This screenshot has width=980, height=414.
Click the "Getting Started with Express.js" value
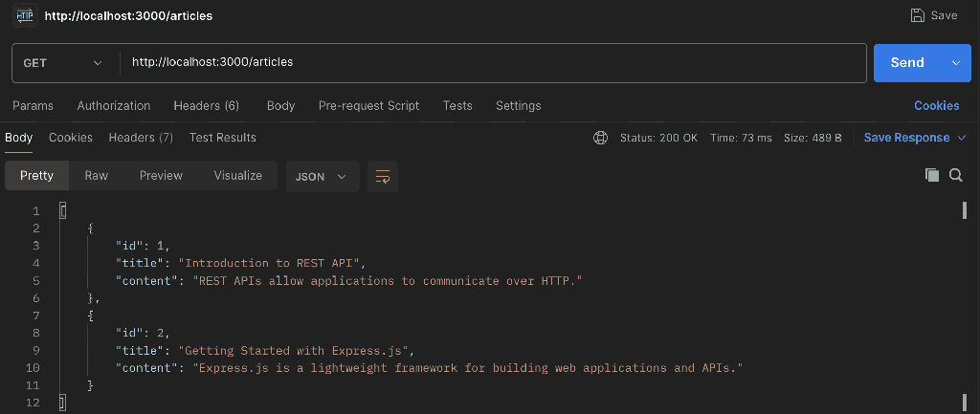pyautogui.click(x=294, y=350)
